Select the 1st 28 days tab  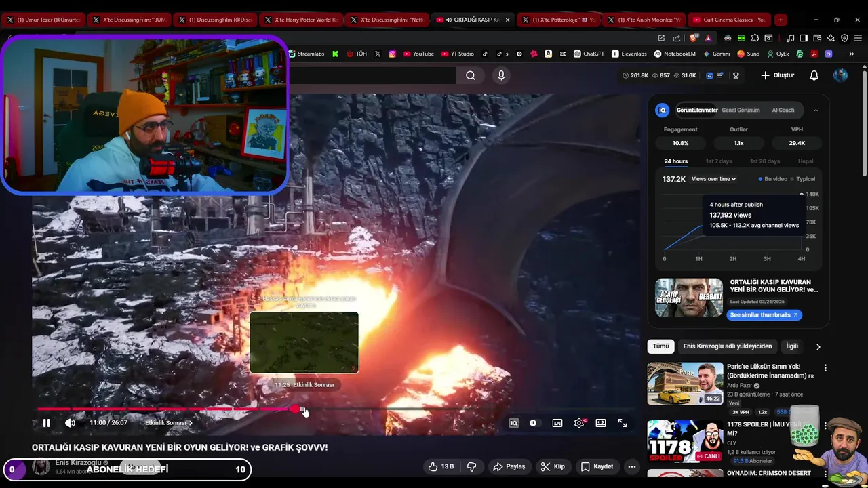[765, 161]
